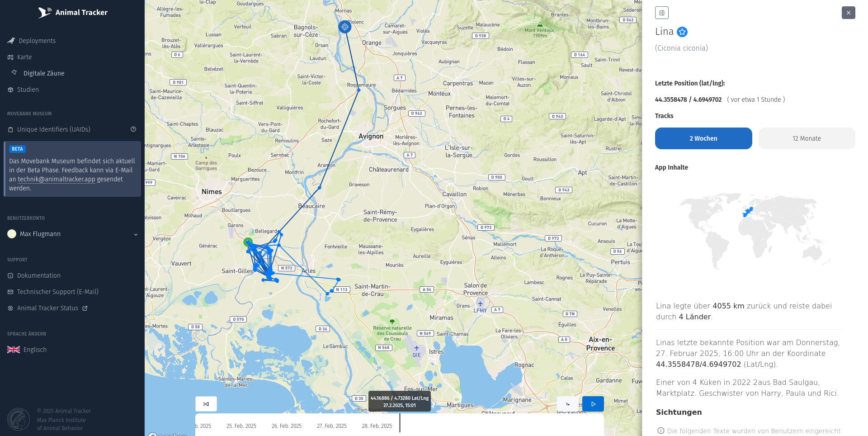This screenshot has height=436, width=868.
Task: Switch language to Englisch
Action: point(35,350)
